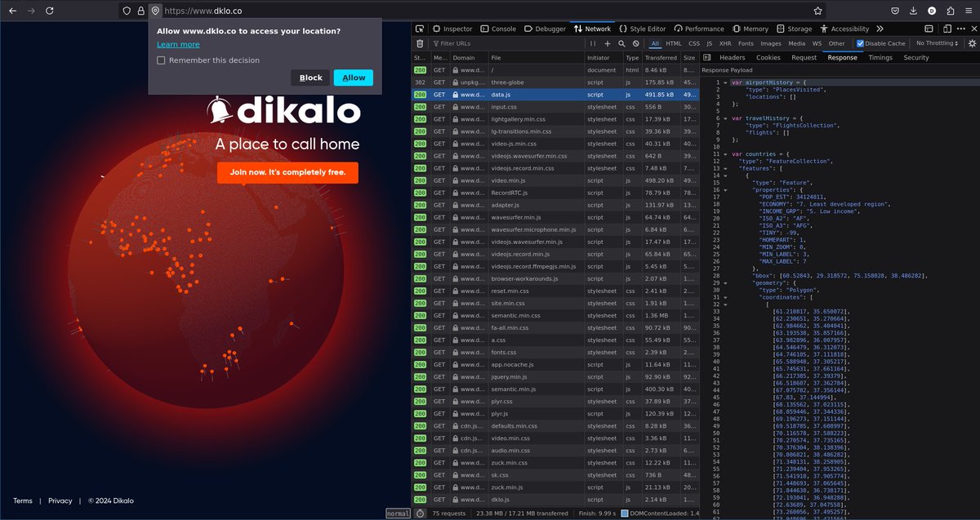
Task: Click Join now. It's completely free.
Action: 287,172
